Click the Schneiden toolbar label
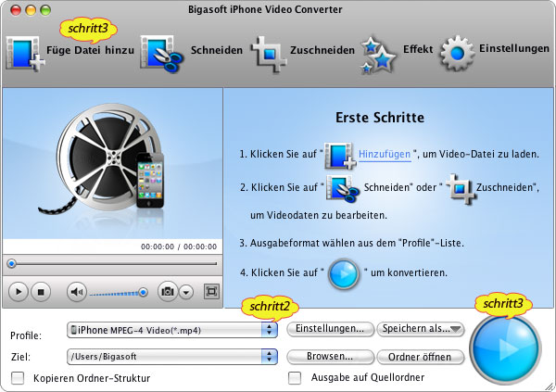 (x=217, y=50)
